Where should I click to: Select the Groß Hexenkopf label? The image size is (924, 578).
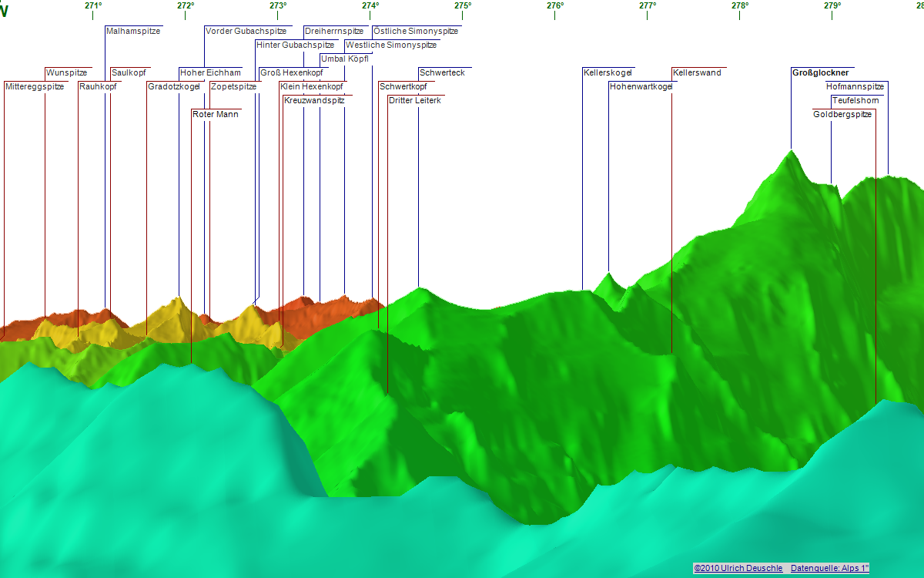[x=291, y=72]
